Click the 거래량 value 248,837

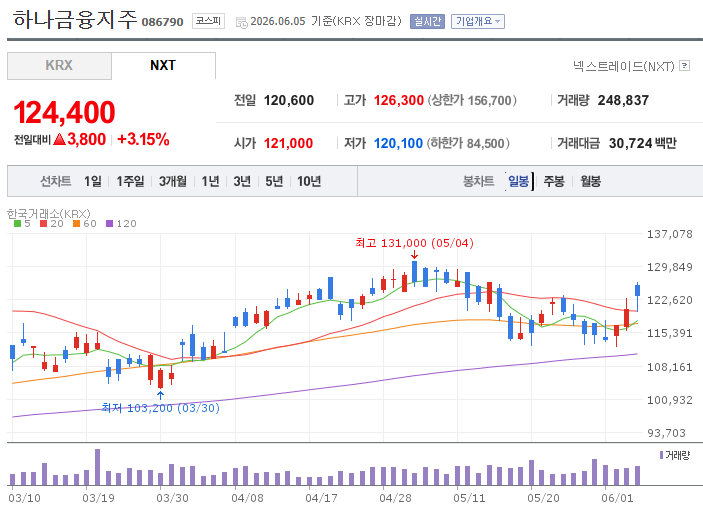623,100
